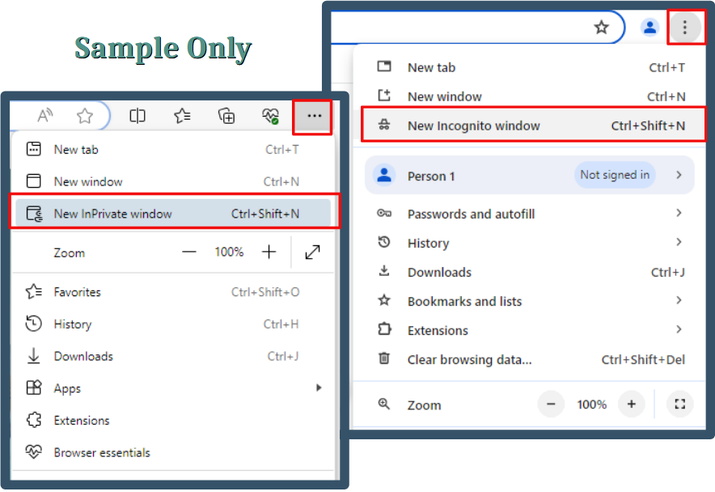
Task: Expand Apps submenu arrow in Edge menu
Action: pos(319,388)
